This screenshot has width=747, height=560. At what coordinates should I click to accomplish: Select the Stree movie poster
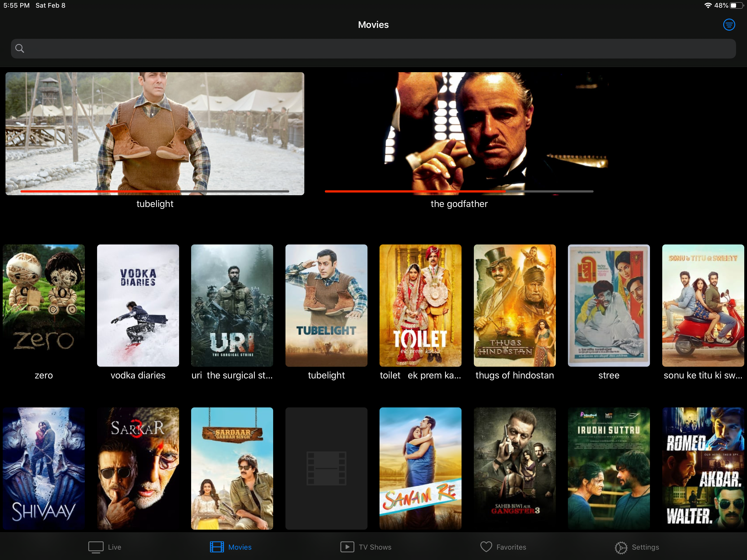(609, 305)
